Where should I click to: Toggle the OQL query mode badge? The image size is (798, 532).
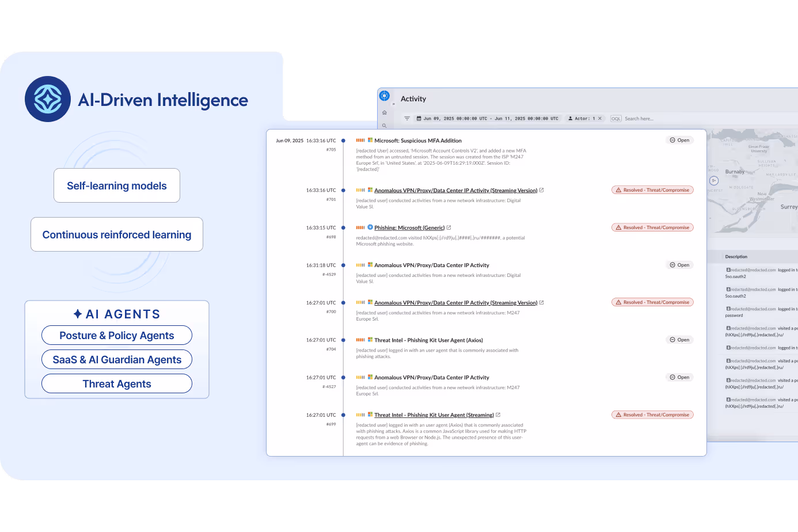pyautogui.click(x=616, y=119)
